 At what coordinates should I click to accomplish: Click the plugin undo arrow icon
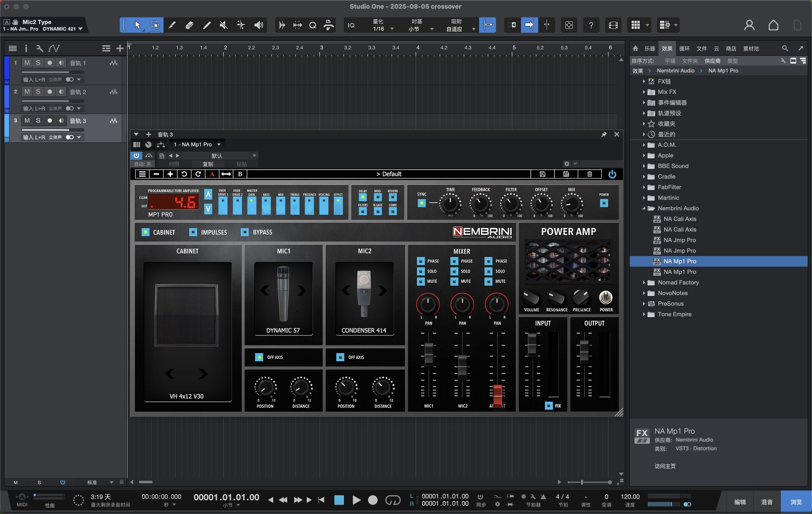point(184,174)
